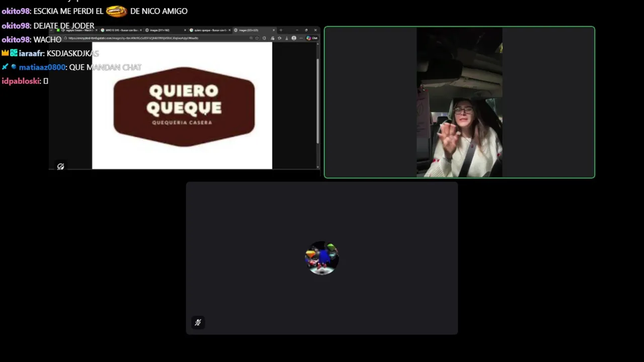Open a new browser tab with plus button
This screenshot has height=362, width=644.
click(281, 30)
